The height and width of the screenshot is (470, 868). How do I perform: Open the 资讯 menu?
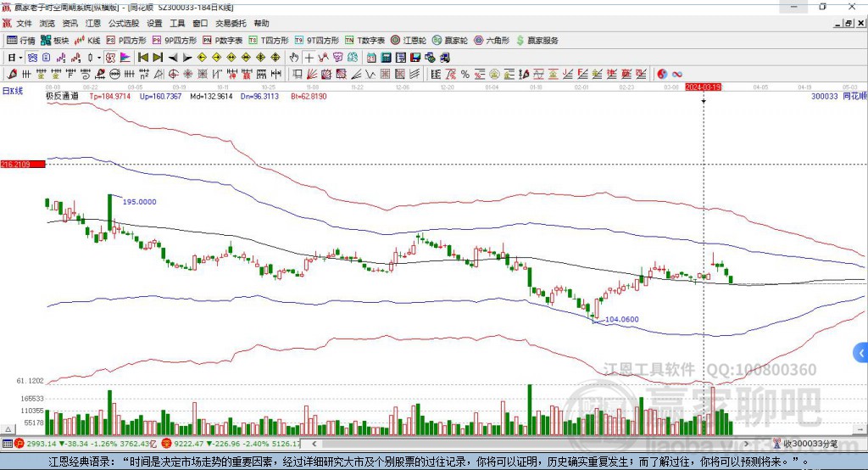pyautogui.click(x=70, y=23)
